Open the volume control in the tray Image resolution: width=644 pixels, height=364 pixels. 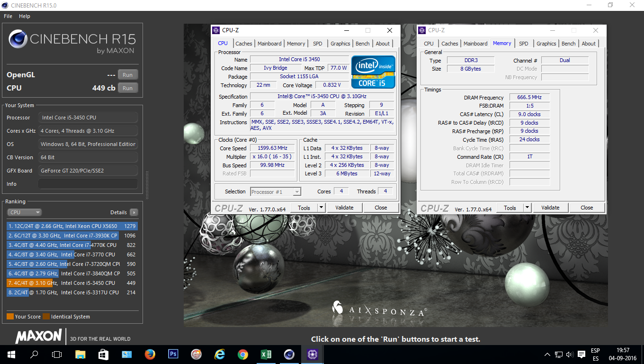point(569,355)
